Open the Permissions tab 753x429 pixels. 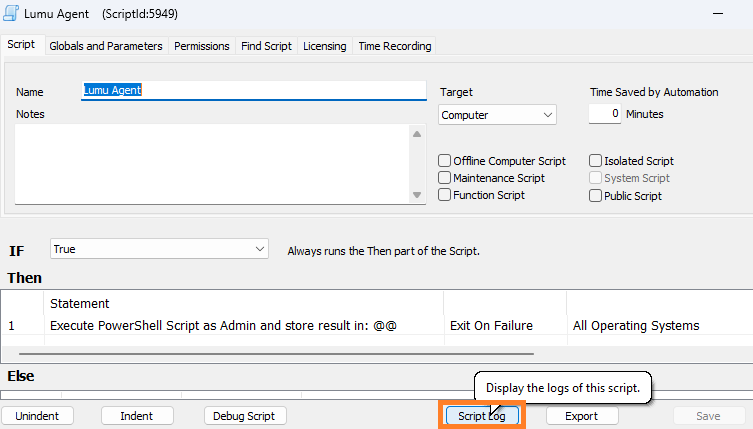pos(201,46)
